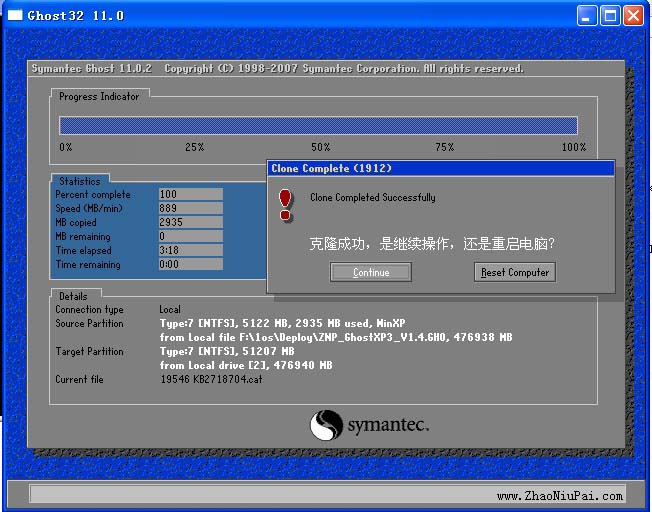The height and width of the screenshot is (512, 652).
Task: Click the Symantec logo emblem
Action: pos(326,425)
